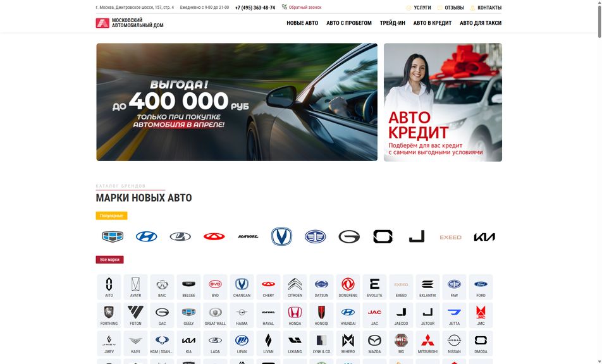Open the Belgee brand tile
Viewport: 602px width, 364px height.
click(188, 287)
